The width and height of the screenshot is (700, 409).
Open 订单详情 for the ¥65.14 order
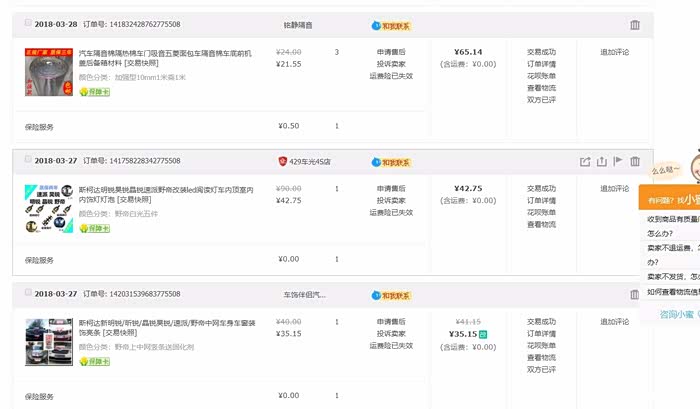pyautogui.click(x=541, y=64)
